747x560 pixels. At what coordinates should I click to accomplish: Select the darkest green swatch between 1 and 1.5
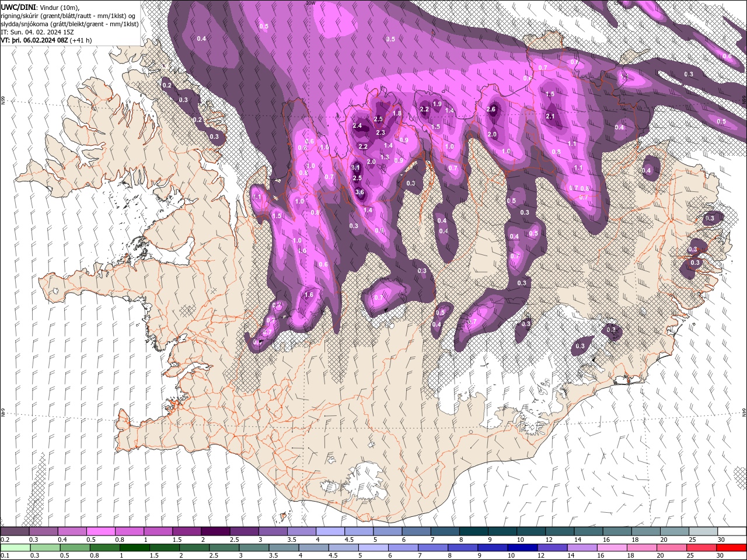pos(135,548)
